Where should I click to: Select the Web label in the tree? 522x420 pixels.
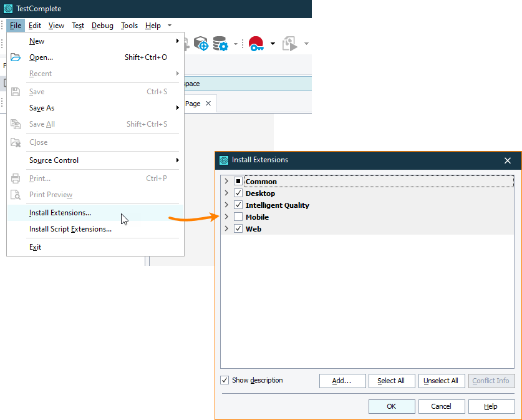[x=253, y=229]
